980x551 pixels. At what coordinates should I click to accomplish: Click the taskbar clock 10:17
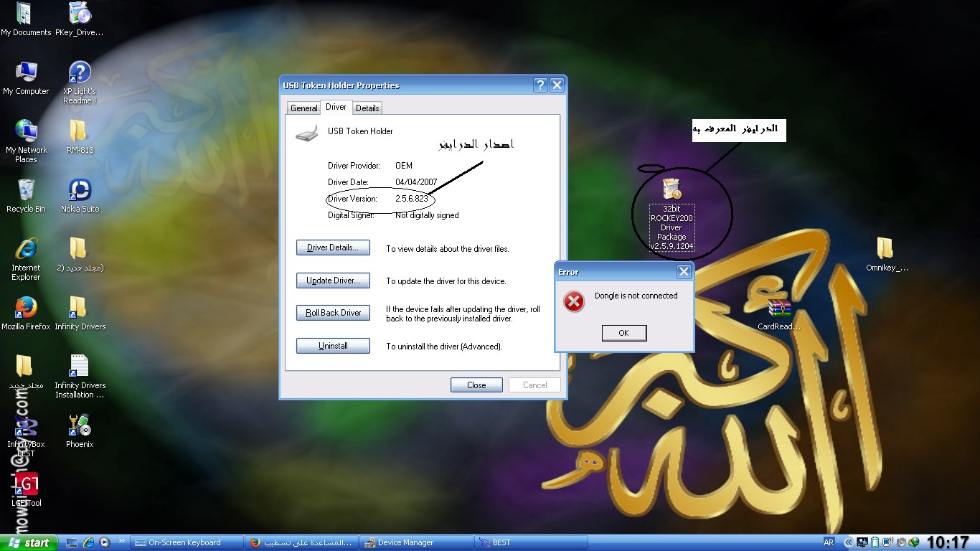(x=948, y=542)
